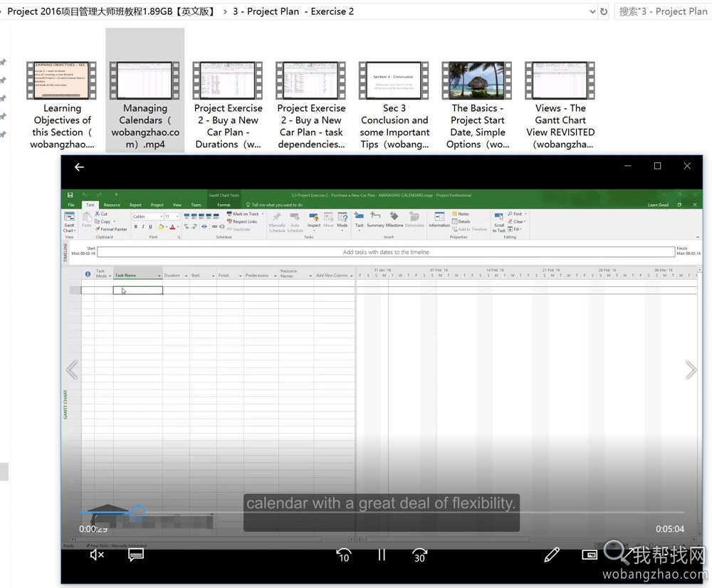Go back using the player's back arrow
Viewport: 712px width, 588px height.
coord(79,167)
